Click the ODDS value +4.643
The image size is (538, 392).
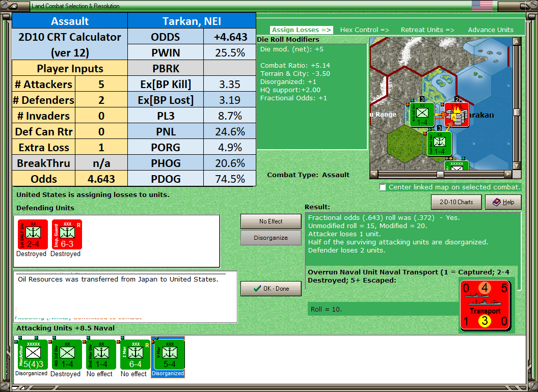(x=230, y=37)
